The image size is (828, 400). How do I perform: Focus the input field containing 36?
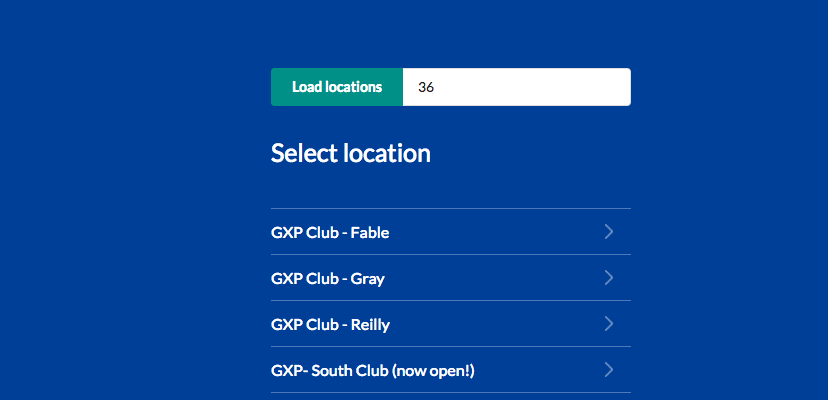point(516,87)
